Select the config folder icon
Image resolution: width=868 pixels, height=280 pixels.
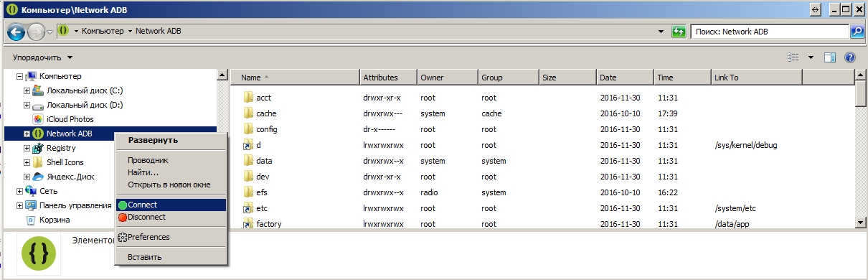(248, 129)
